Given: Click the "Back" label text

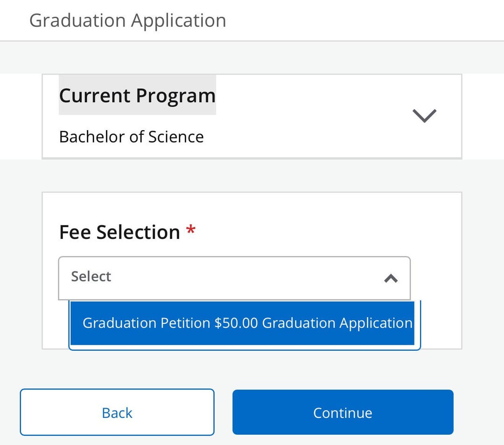Looking at the screenshot, I should tap(117, 413).
